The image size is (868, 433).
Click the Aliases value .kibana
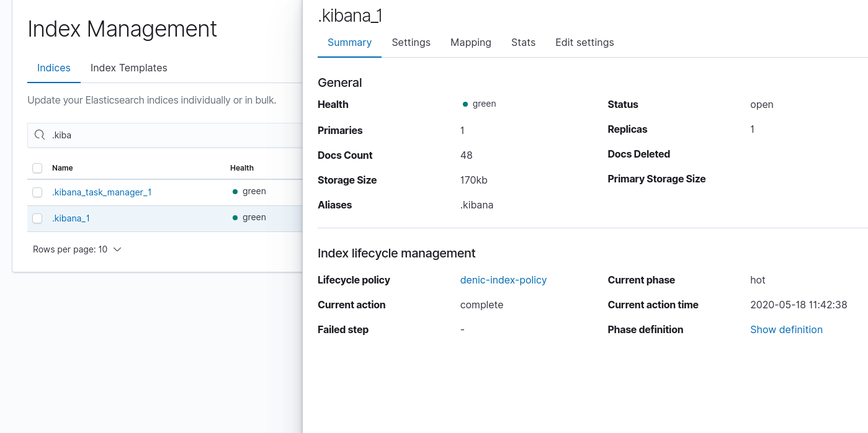(477, 205)
